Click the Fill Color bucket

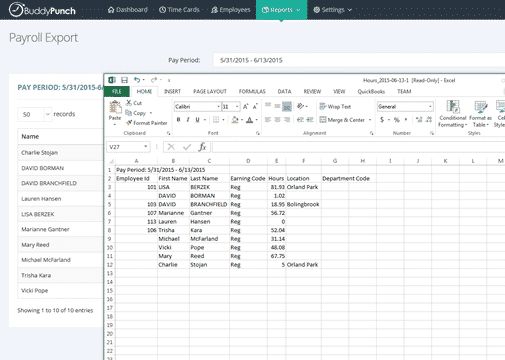(x=235, y=120)
